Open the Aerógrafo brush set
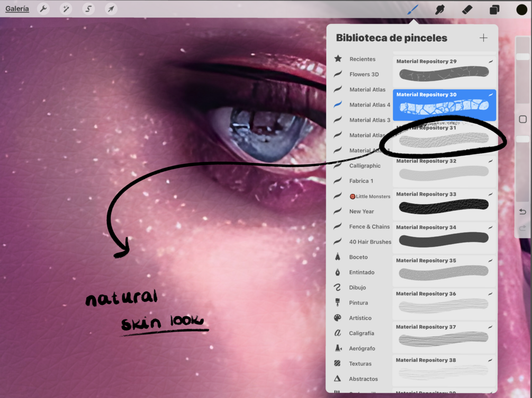The image size is (532, 398). 363,348
